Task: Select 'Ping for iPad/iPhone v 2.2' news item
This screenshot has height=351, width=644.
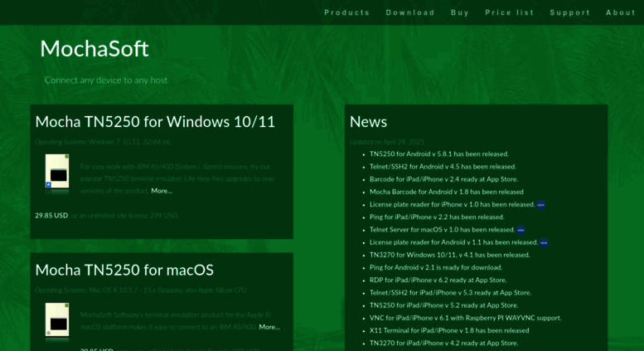Action: (x=437, y=217)
